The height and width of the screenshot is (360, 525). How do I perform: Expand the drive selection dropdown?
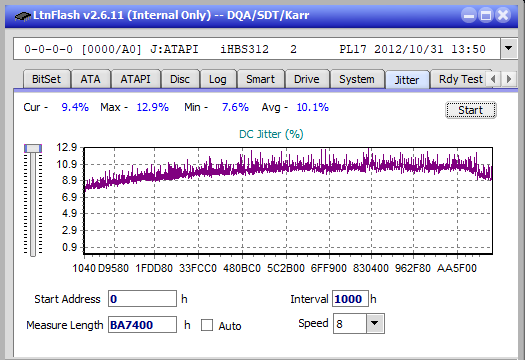(x=509, y=49)
